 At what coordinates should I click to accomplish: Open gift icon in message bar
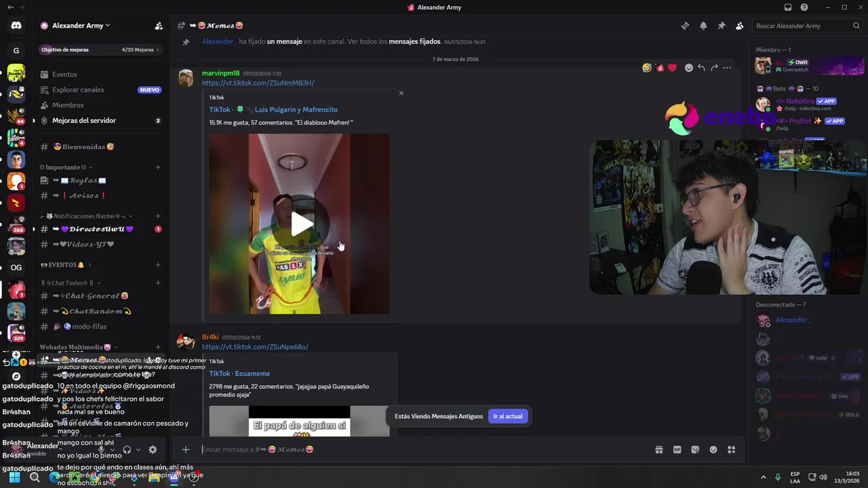click(x=658, y=449)
